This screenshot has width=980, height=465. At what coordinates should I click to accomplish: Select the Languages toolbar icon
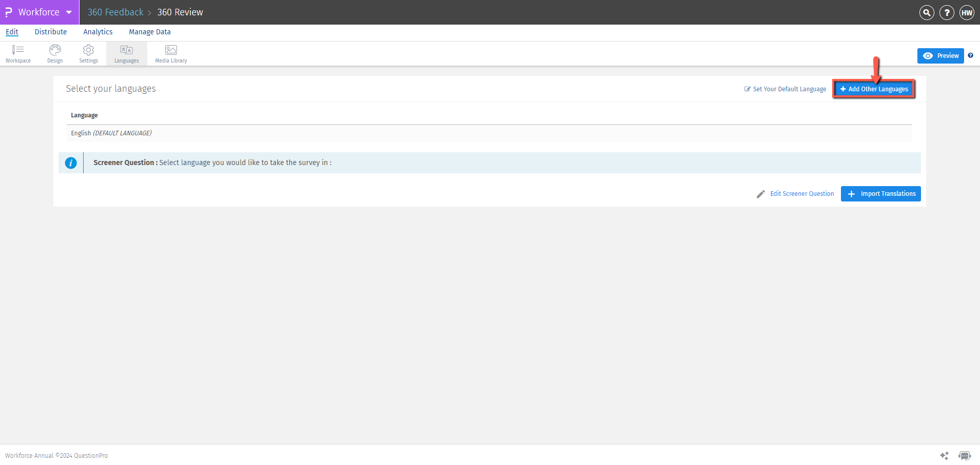click(x=127, y=53)
